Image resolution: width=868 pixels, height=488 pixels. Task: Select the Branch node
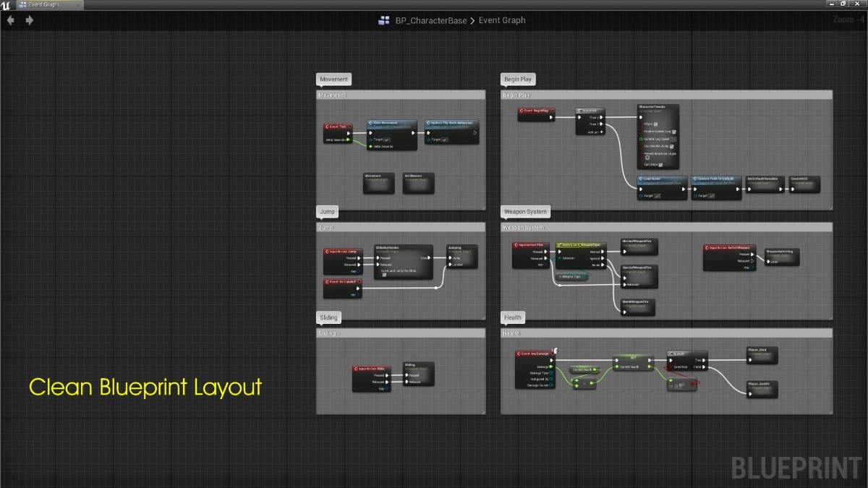(x=689, y=361)
